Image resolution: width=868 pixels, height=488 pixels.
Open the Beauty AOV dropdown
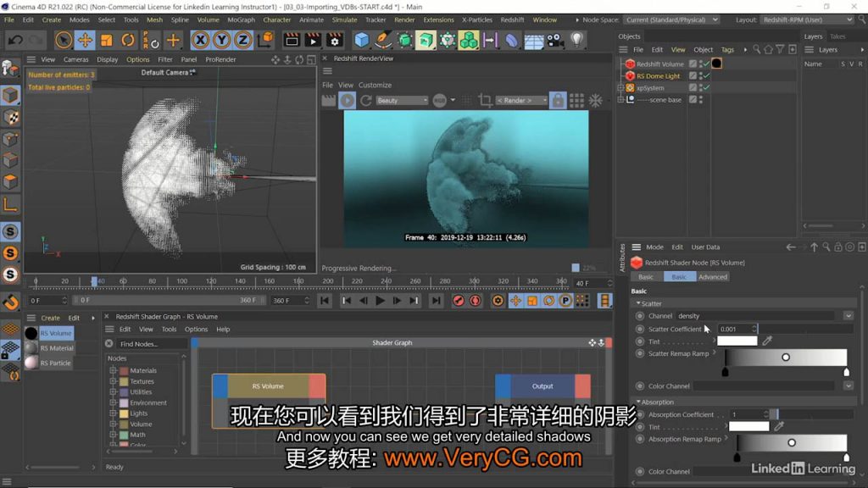(x=402, y=100)
